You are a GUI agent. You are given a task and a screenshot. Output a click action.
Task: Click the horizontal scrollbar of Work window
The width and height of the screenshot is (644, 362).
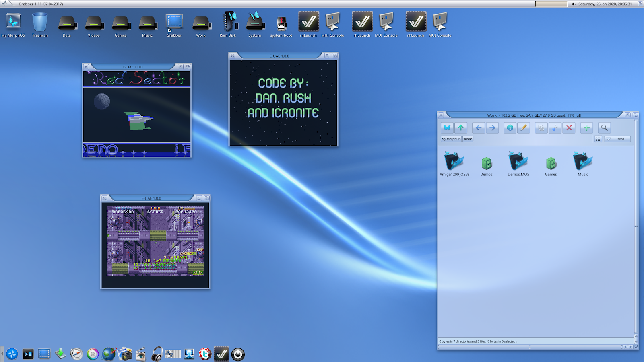[530, 346]
